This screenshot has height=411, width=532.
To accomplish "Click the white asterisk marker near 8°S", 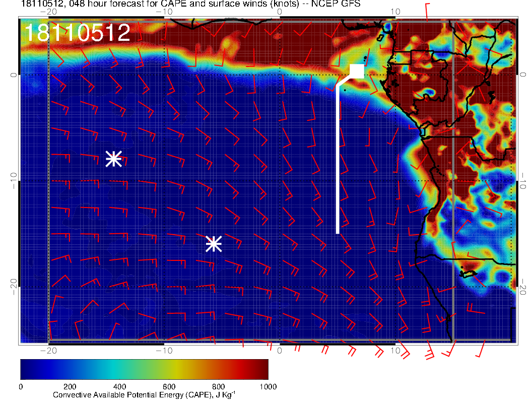I will (114, 159).
